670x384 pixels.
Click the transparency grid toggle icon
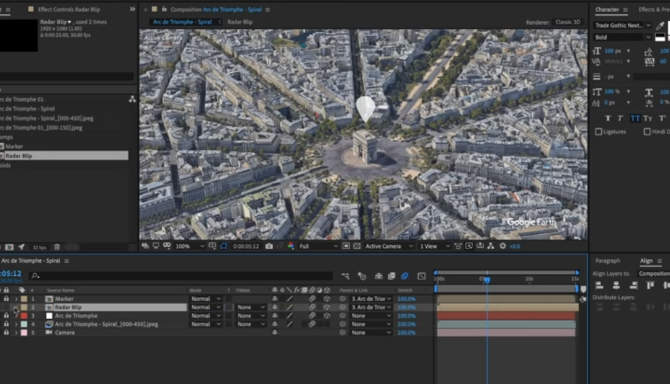pyautogui.click(x=356, y=246)
